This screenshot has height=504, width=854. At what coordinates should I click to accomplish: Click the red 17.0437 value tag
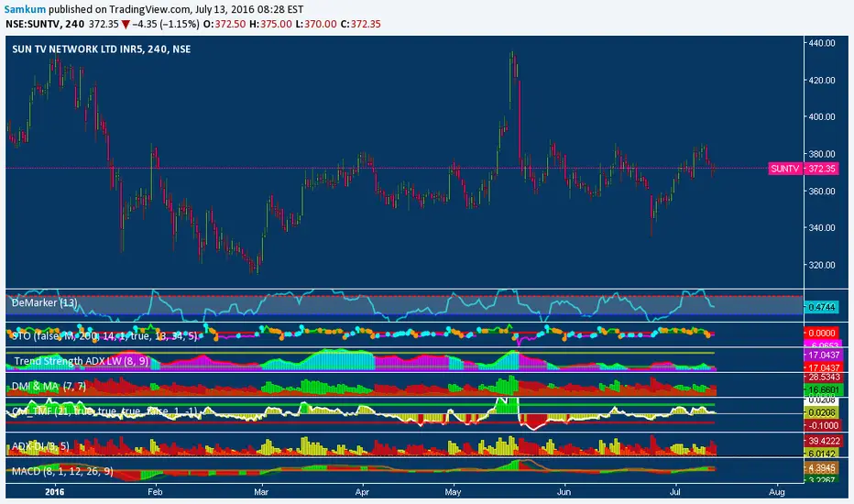pos(824,367)
